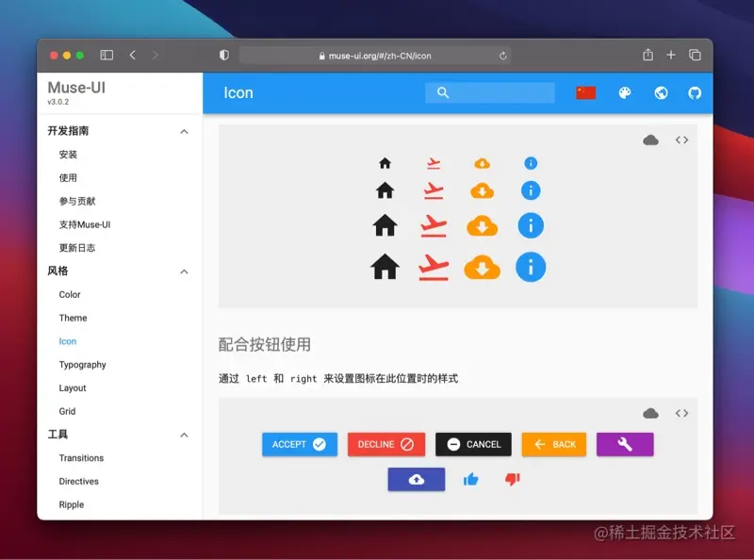Click the Chinese flag language icon

(585, 92)
